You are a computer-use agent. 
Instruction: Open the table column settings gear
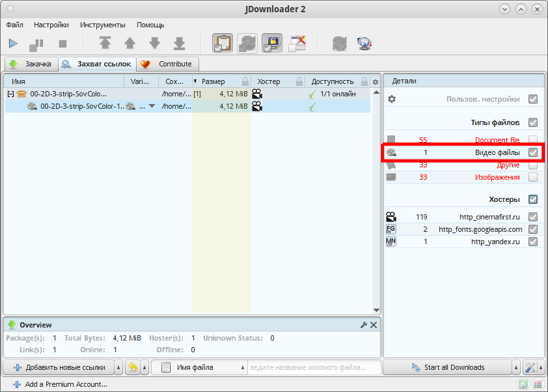[x=376, y=82]
